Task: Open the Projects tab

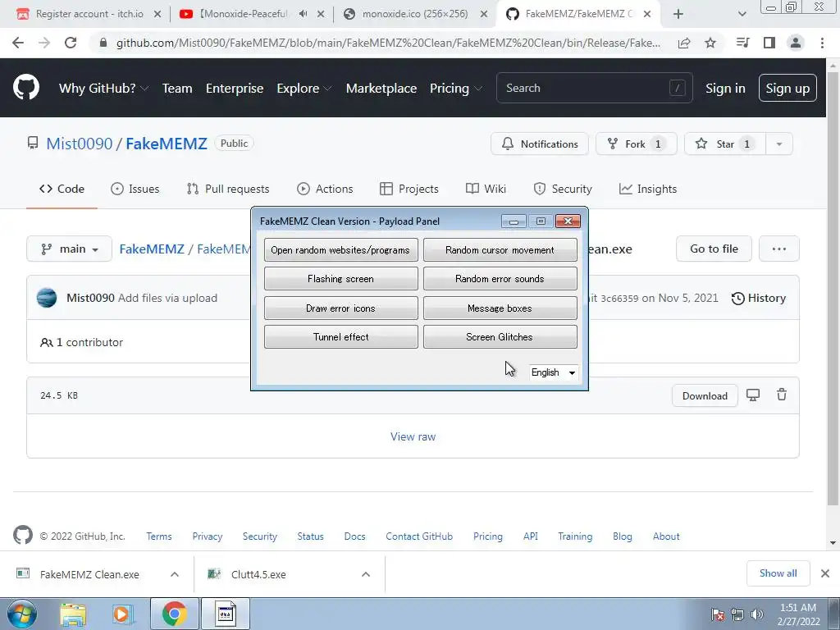Action: click(x=409, y=189)
